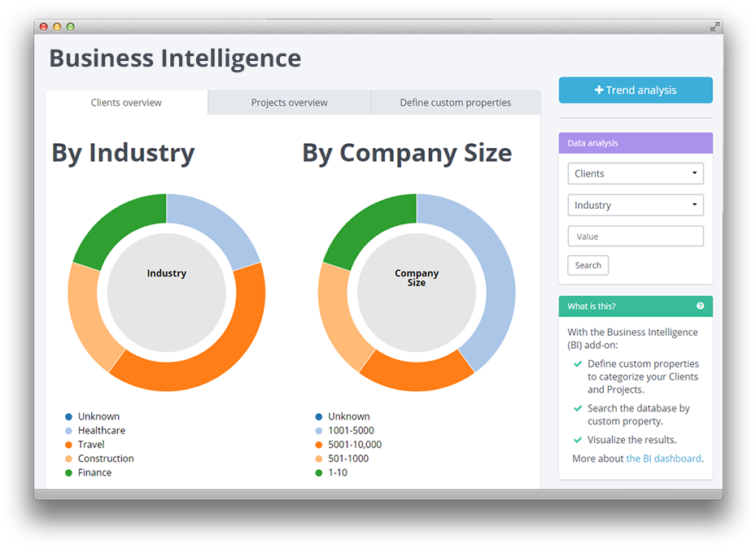
Task: Click the Search button
Action: pyautogui.click(x=588, y=265)
